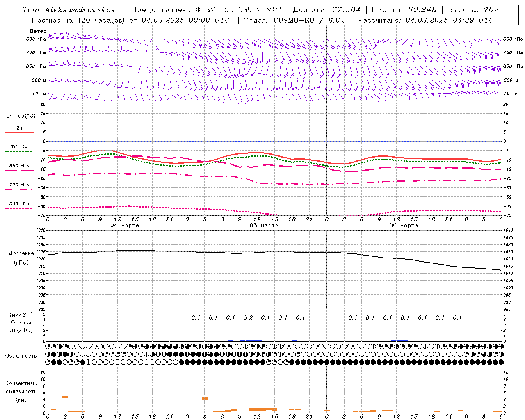Click the Td 2м dew point legend entry
Screen dimensions: 525x420
(19, 147)
